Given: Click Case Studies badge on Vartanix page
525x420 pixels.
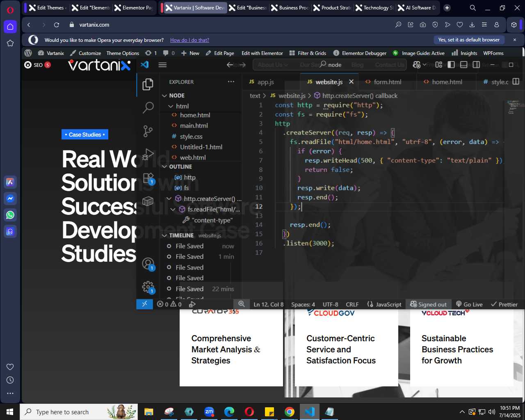Looking at the screenshot, I should (x=85, y=135).
